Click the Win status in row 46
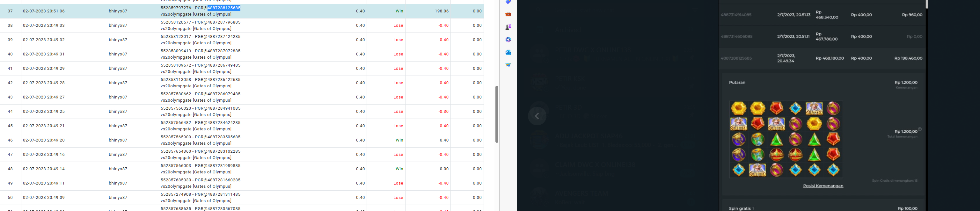The image size is (980, 211). point(399,140)
